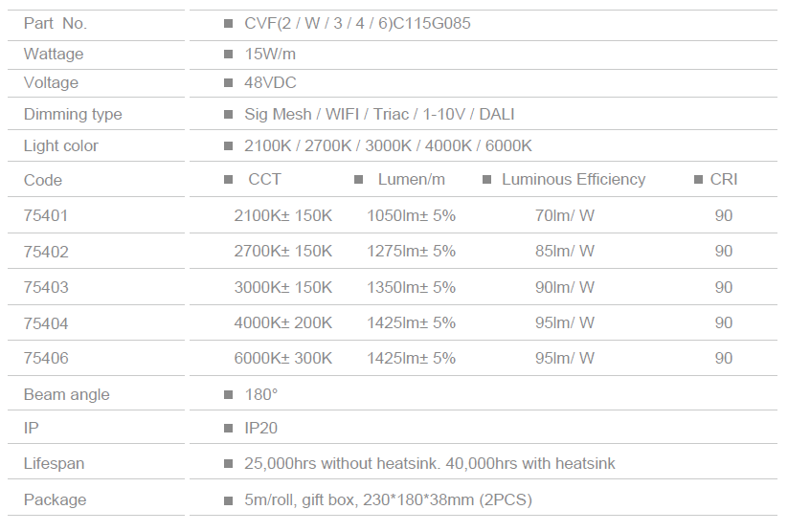Click the 1350lm± 5% lumen value

tap(411, 287)
